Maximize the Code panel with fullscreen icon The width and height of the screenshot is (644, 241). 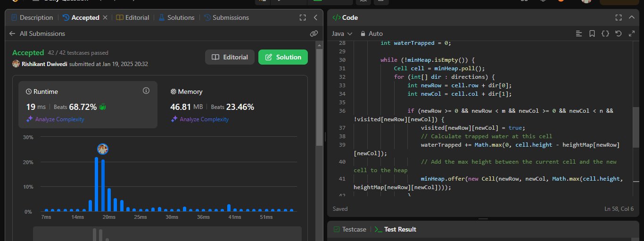coord(619,17)
